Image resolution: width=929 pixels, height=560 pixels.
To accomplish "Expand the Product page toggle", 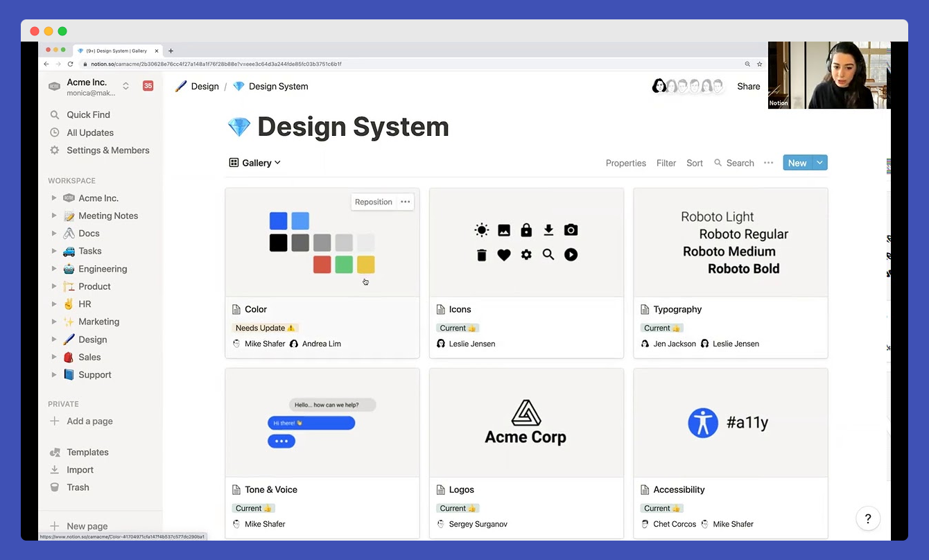I will tap(54, 286).
